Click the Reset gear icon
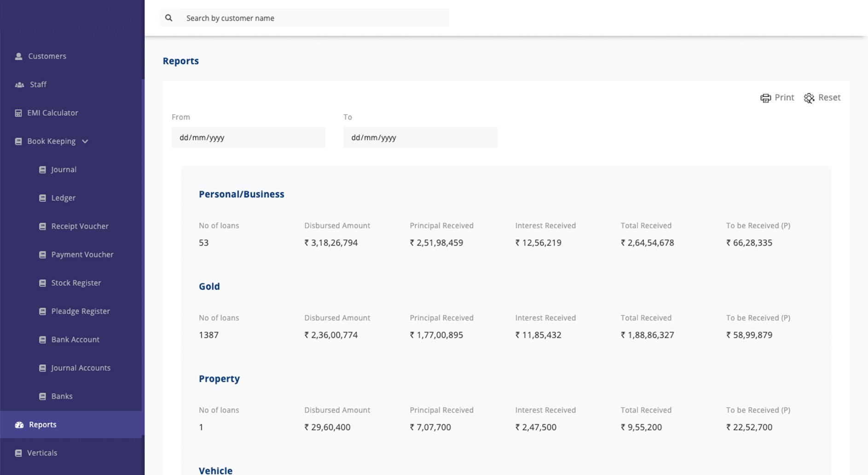Image resolution: width=868 pixels, height=475 pixels. click(809, 98)
